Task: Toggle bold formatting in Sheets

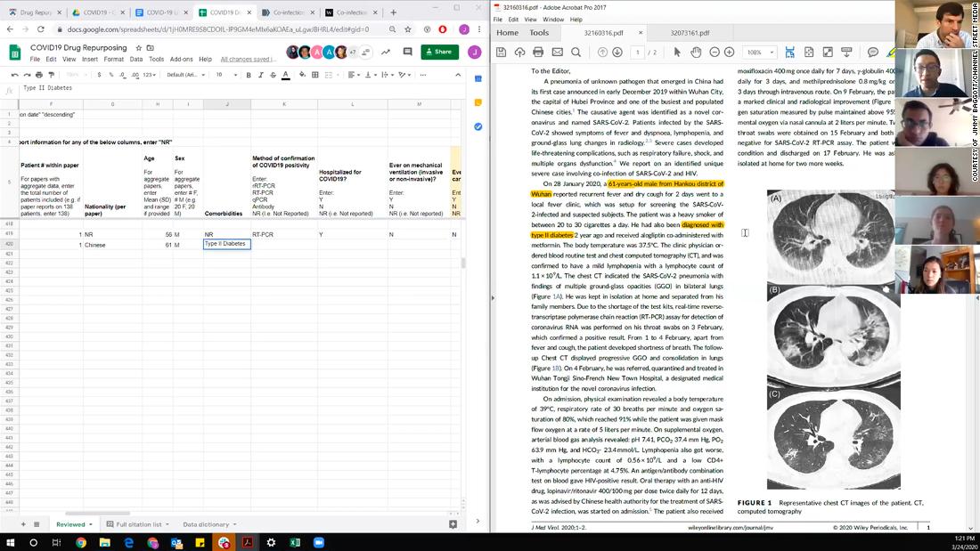Action: 249,75
